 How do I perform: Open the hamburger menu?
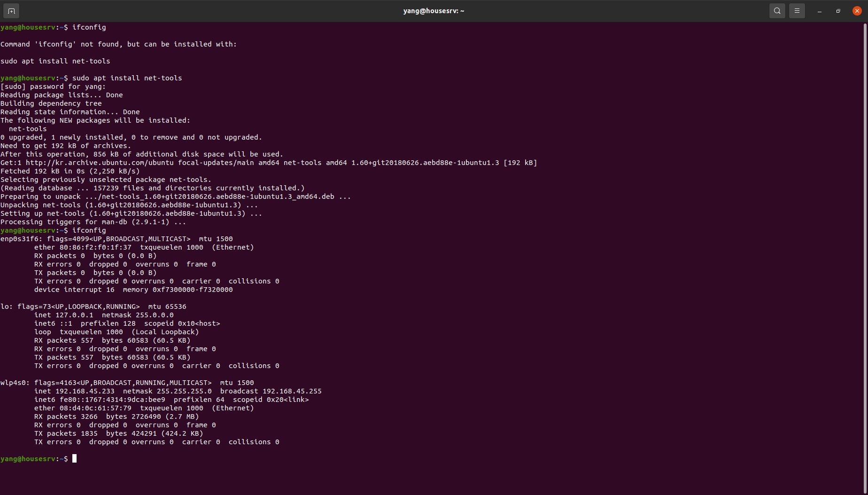click(797, 10)
